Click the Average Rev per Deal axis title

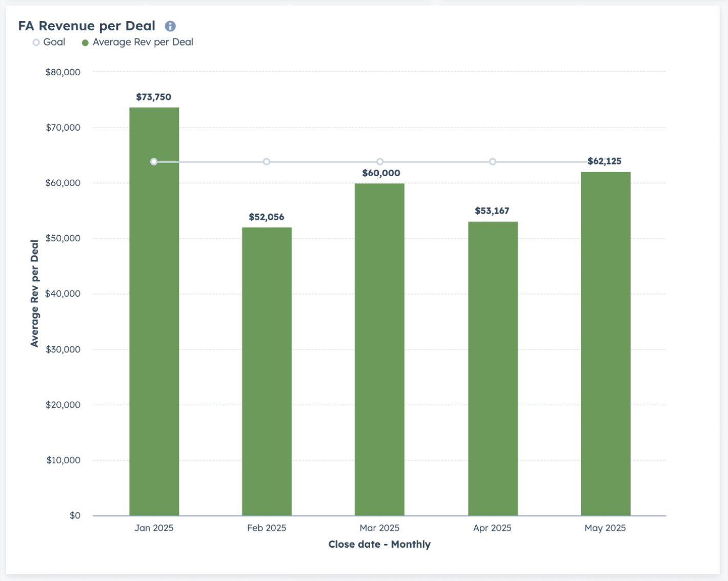coord(34,294)
